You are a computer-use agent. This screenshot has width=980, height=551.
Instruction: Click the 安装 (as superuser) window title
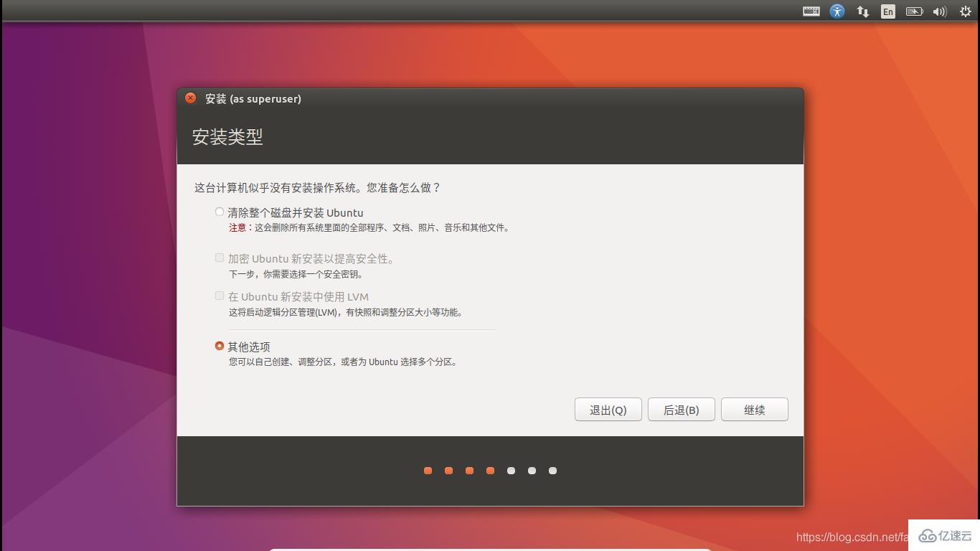coord(253,99)
